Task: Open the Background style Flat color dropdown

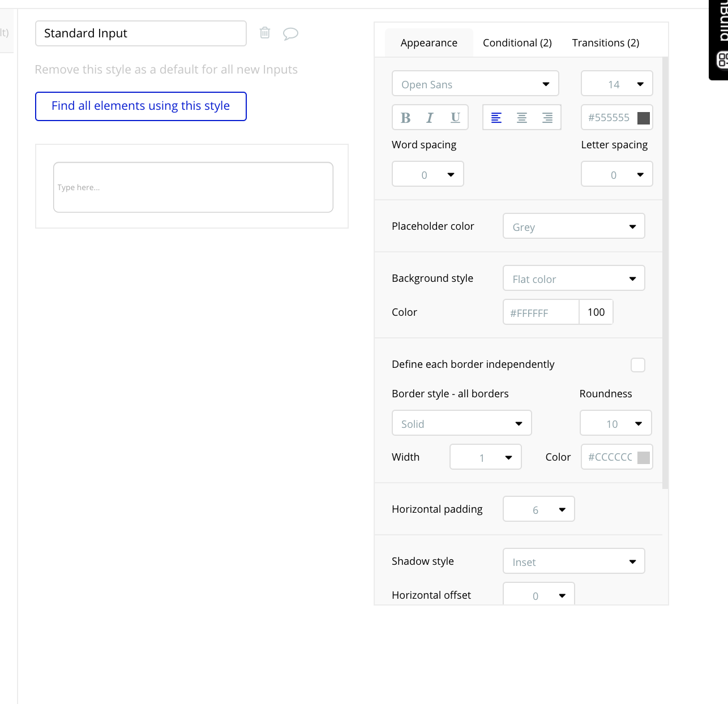Action: click(x=573, y=278)
